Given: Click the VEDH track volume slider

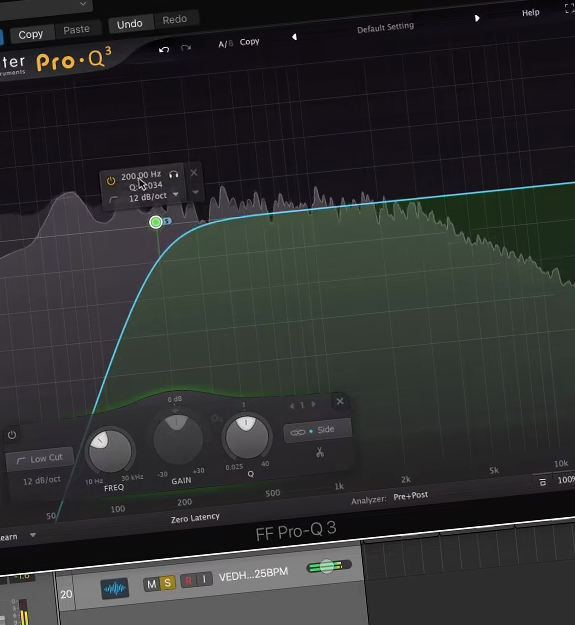Looking at the screenshot, I should pos(329,566).
